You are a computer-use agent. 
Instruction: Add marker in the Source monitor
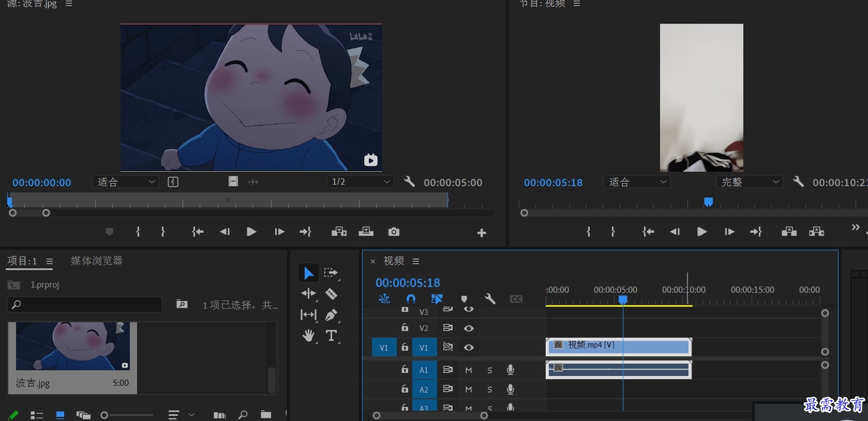[109, 232]
